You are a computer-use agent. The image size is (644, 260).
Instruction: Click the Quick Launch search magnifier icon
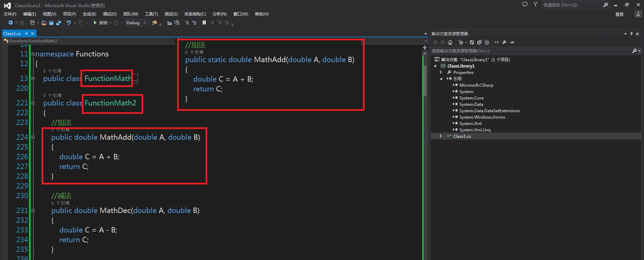(x=605, y=5)
